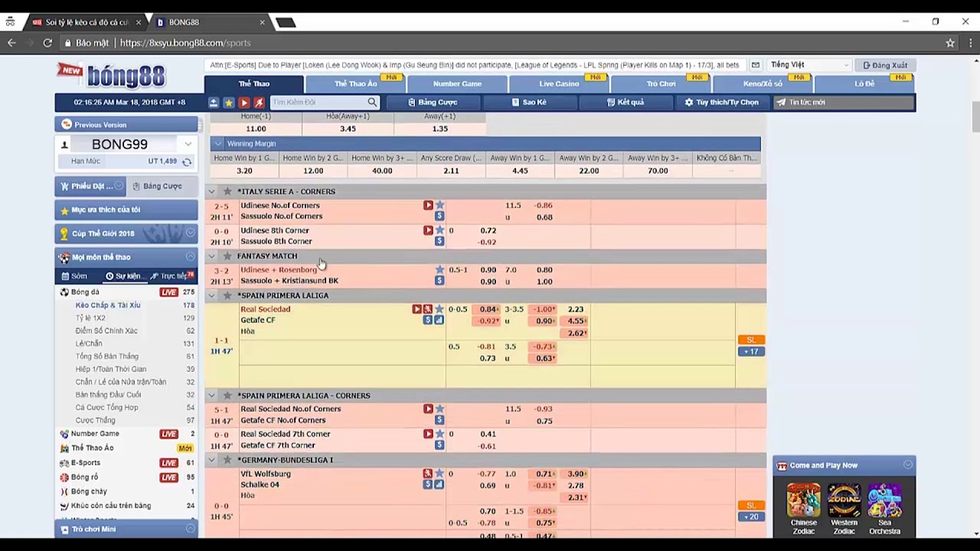
Task: Favorite the Udinese + Rosenborg match star
Action: 439,269
